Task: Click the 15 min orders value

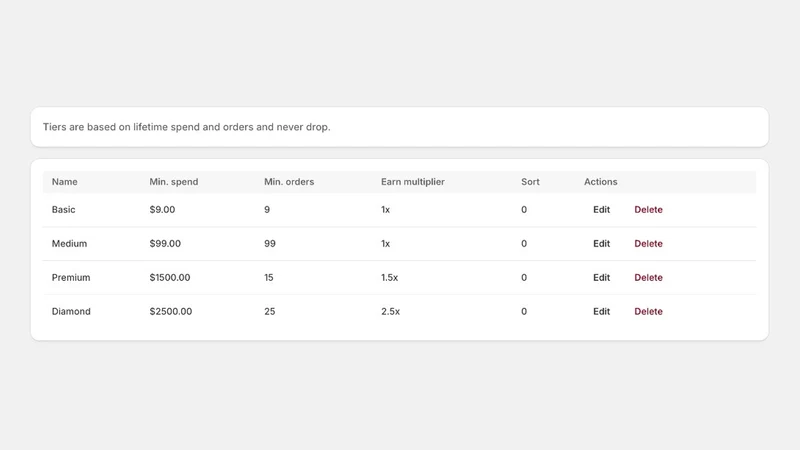Action: (x=268, y=278)
